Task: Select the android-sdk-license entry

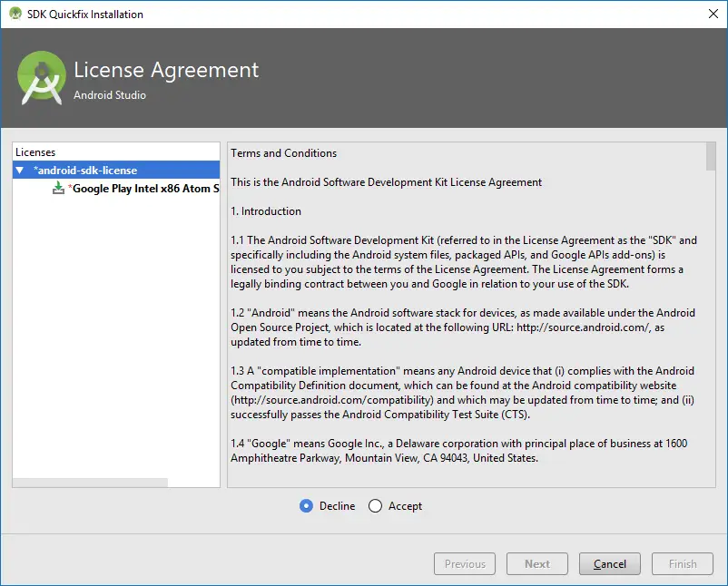Action: pos(116,170)
